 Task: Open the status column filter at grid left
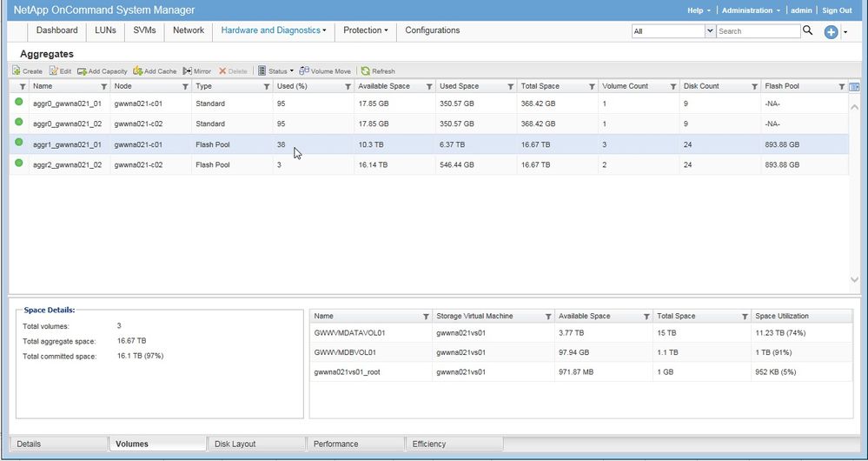[23, 87]
